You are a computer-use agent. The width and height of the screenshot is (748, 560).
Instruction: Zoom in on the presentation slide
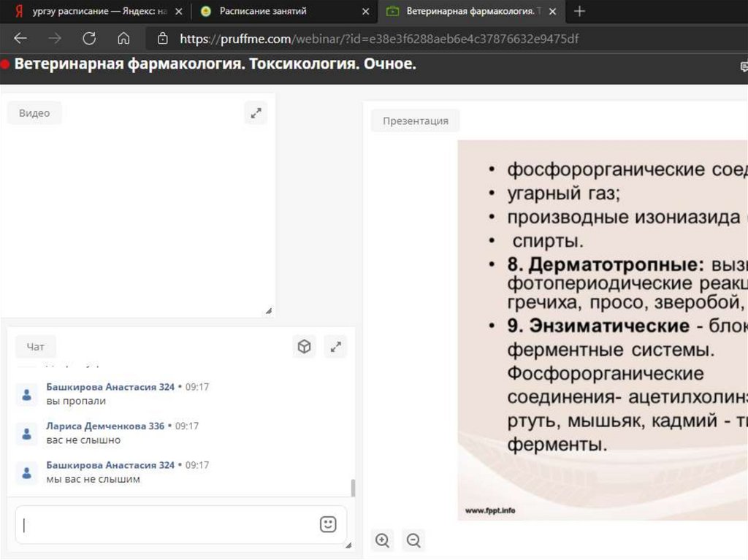(x=382, y=540)
